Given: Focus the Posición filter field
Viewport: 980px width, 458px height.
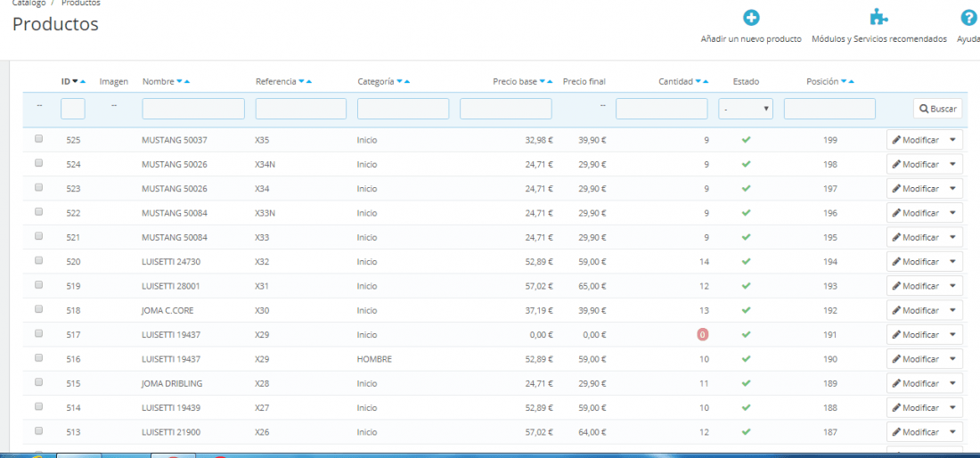Looking at the screenshot, I should click(829, 109).
